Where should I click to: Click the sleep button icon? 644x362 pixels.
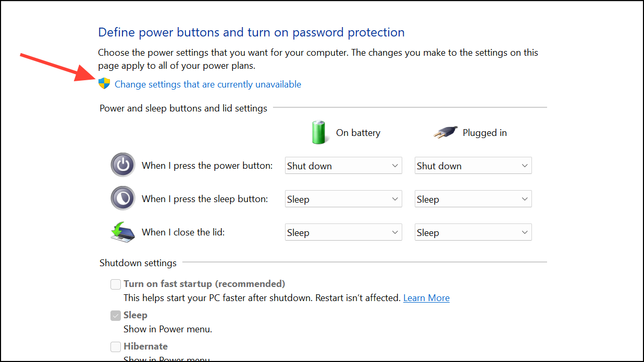pos(123,198)
